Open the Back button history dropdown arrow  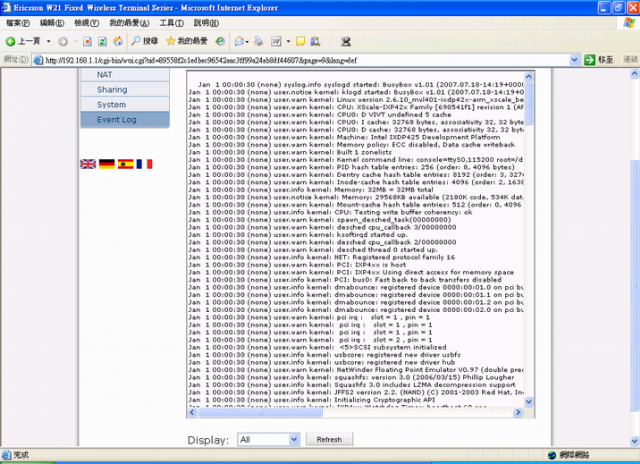coord(48,41)
